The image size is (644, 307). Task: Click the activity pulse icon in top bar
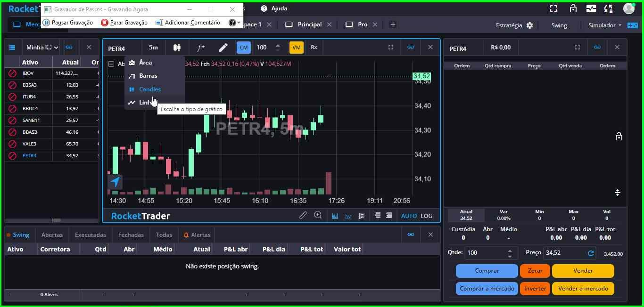click(591, 8)
